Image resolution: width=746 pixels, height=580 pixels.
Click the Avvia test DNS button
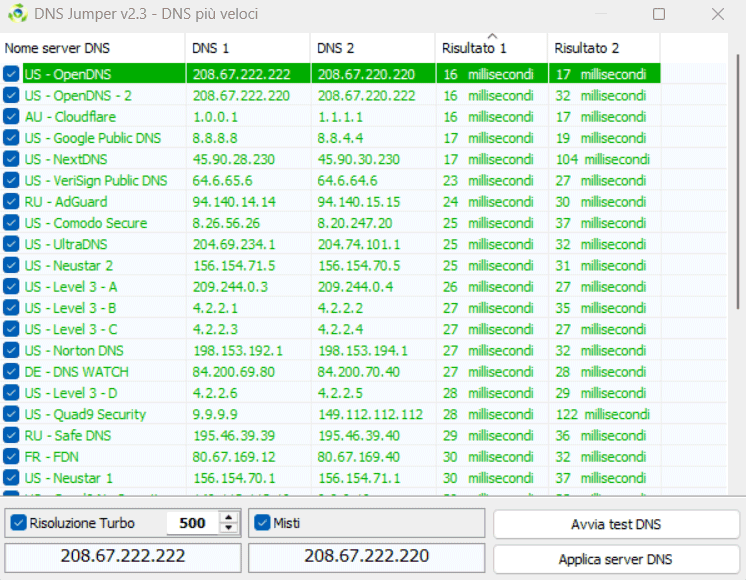(x=616, y=524)
